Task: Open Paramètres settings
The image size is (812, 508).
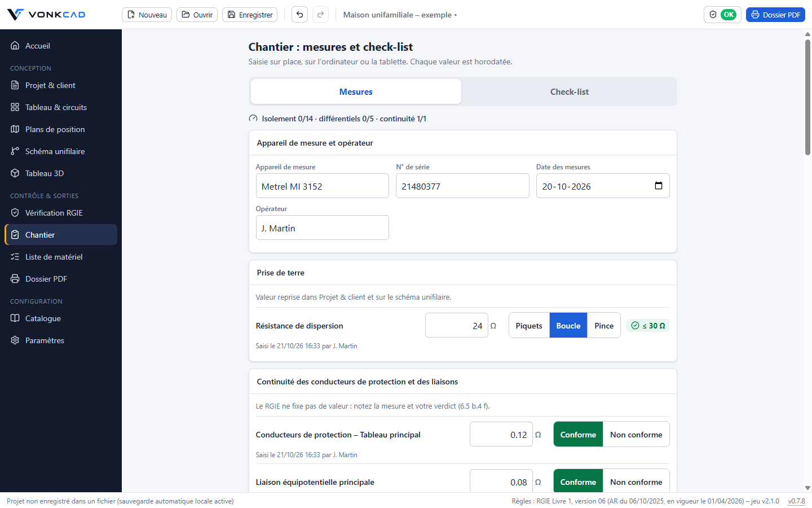Action: 61,340
